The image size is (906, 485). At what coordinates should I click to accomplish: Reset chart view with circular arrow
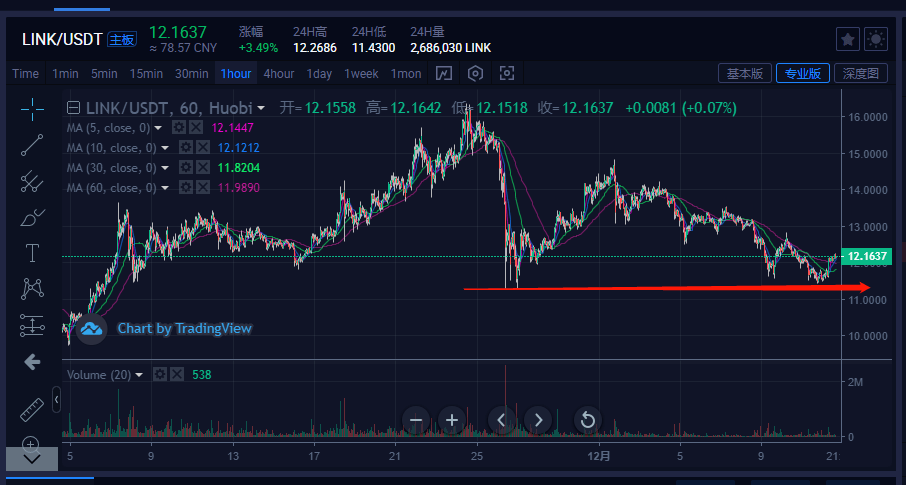587,420
